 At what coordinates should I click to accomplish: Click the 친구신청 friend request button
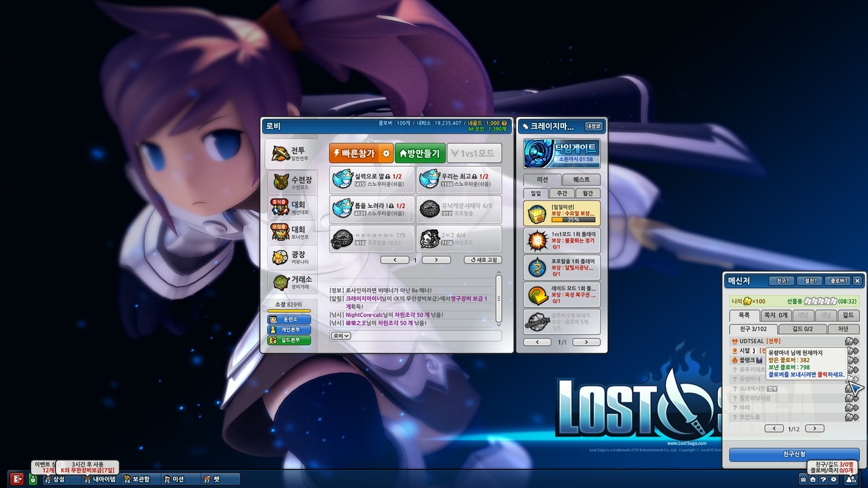794,454
